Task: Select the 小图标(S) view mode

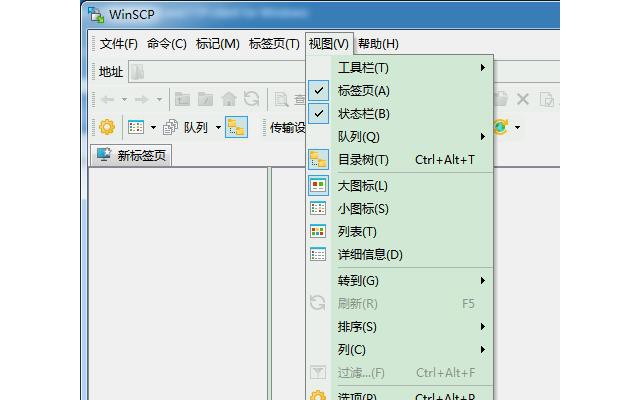Action: [400, 209]
